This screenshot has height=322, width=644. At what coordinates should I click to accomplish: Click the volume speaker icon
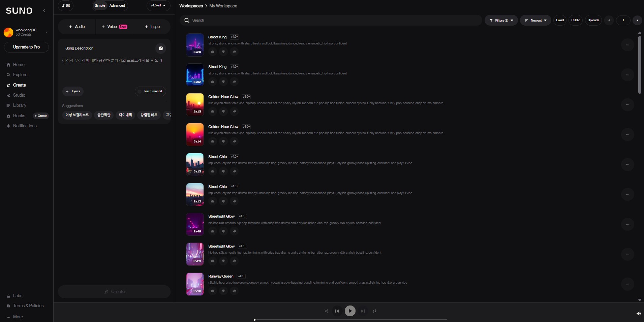[x=638, y=314]
